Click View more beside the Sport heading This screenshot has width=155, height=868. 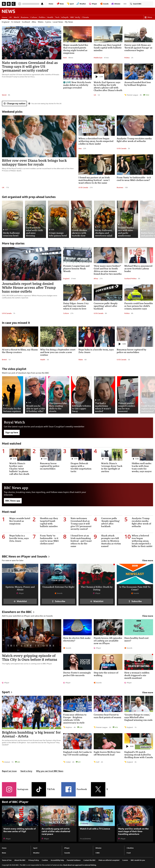point(148,692)
